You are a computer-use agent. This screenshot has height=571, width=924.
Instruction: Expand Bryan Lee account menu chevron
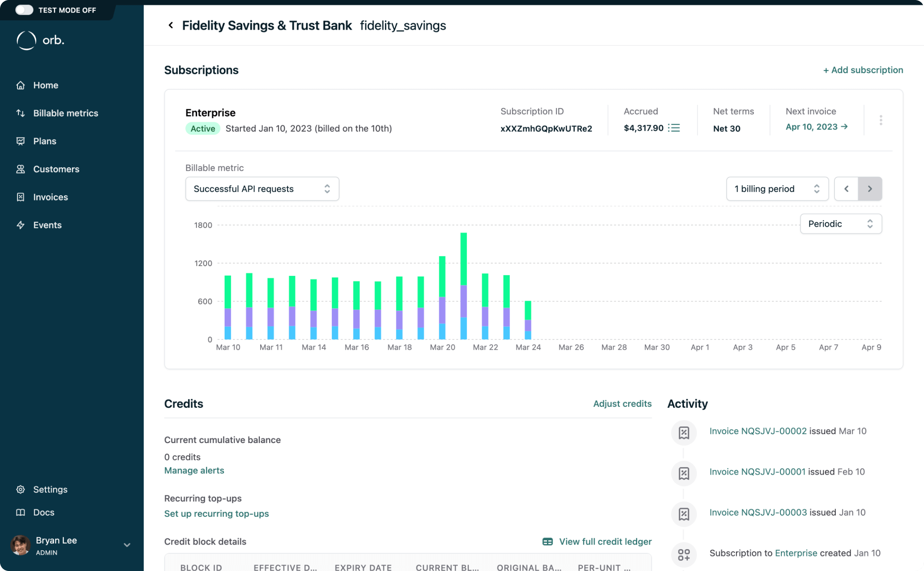(127, 545)
